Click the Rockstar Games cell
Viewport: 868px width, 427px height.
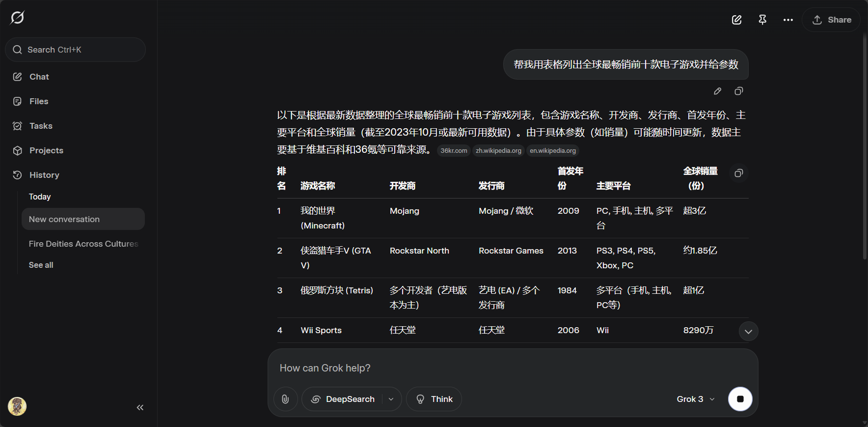click(511, 251)
